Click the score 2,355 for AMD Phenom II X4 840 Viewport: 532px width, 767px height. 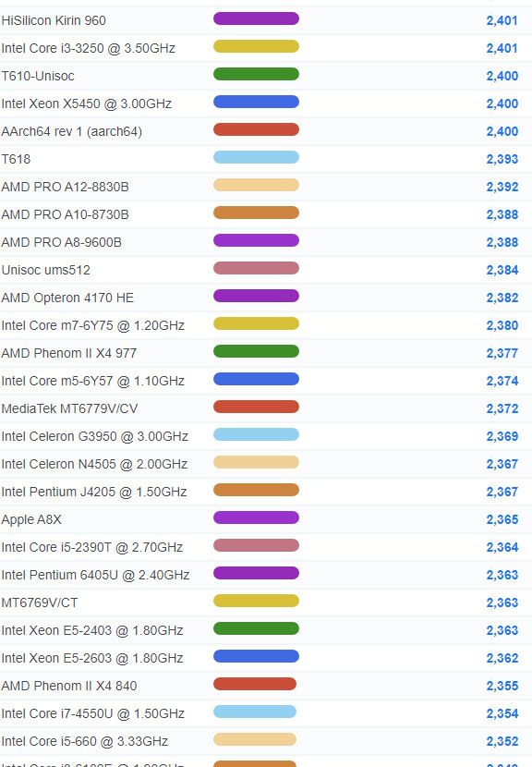502,686
